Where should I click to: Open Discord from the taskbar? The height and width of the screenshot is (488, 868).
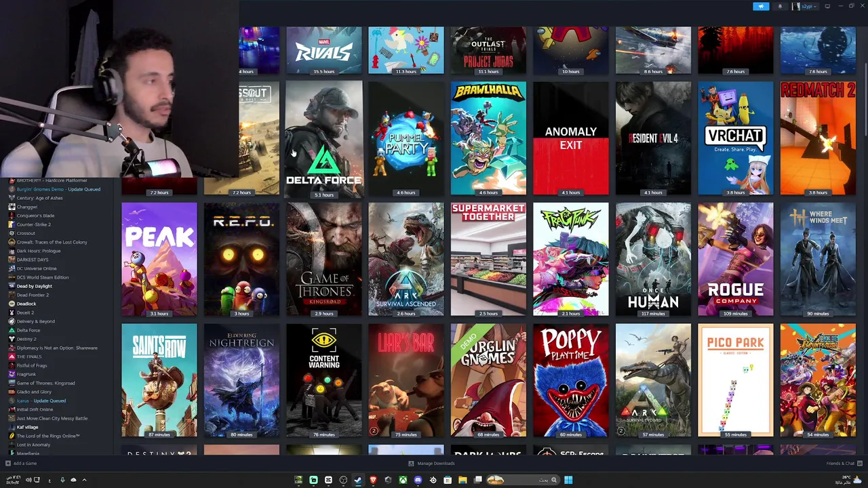pos(418,480)
